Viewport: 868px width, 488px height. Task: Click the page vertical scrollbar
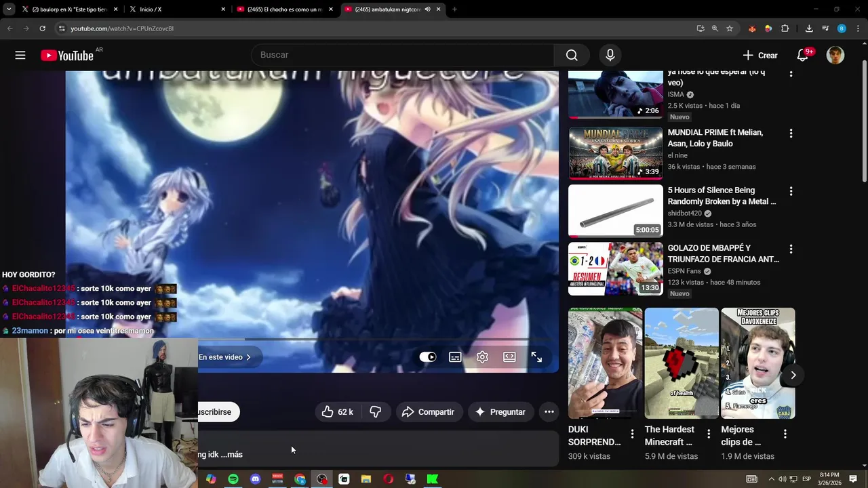pyautogui.click(x=864, y=121)
